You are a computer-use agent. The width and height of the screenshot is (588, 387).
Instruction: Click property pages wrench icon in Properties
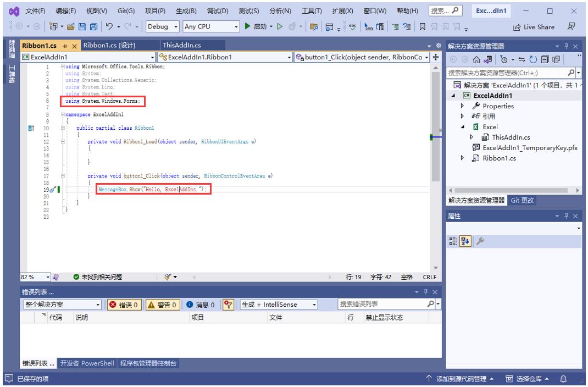pyautogui.click(x=480, y=241)
